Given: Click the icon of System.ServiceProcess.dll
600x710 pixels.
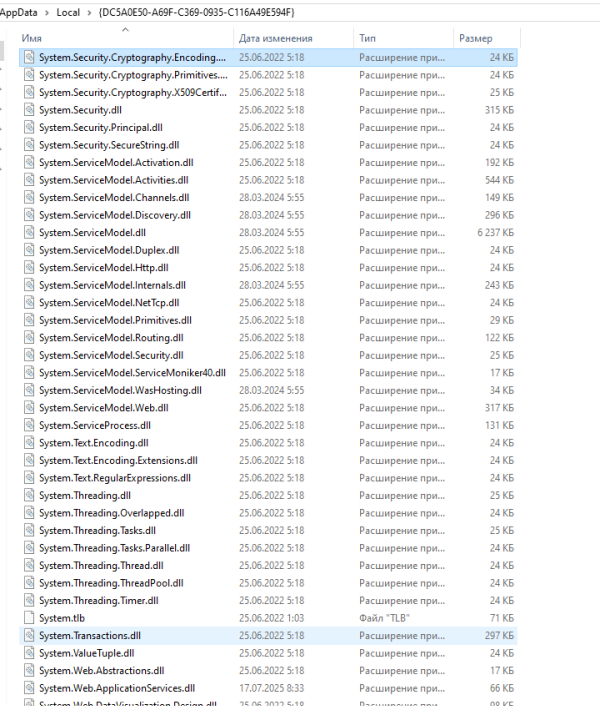Looking at the screenshot, I should tap(29, 425).
